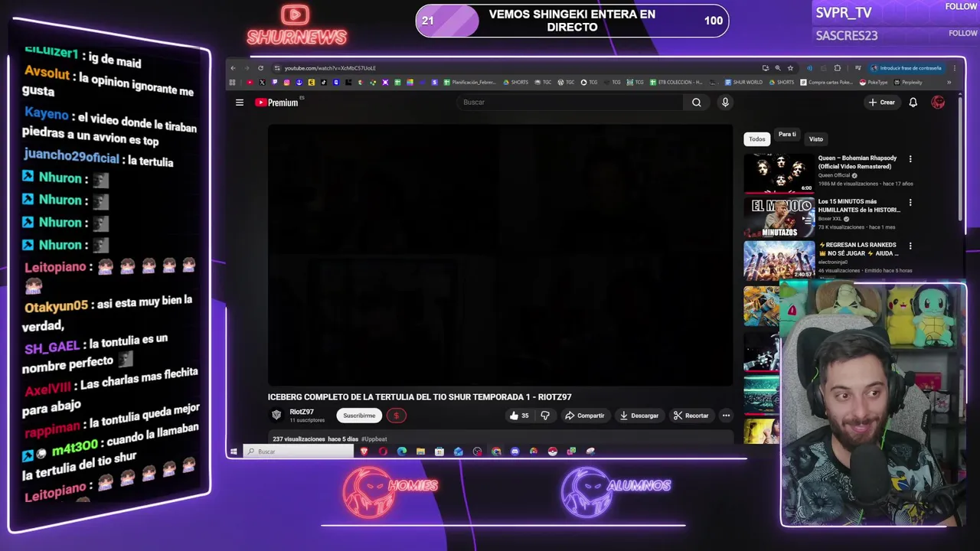This screenshot has width=980, height=551.
Task: Click the Compartir button
Action: [x=585, y=416]
